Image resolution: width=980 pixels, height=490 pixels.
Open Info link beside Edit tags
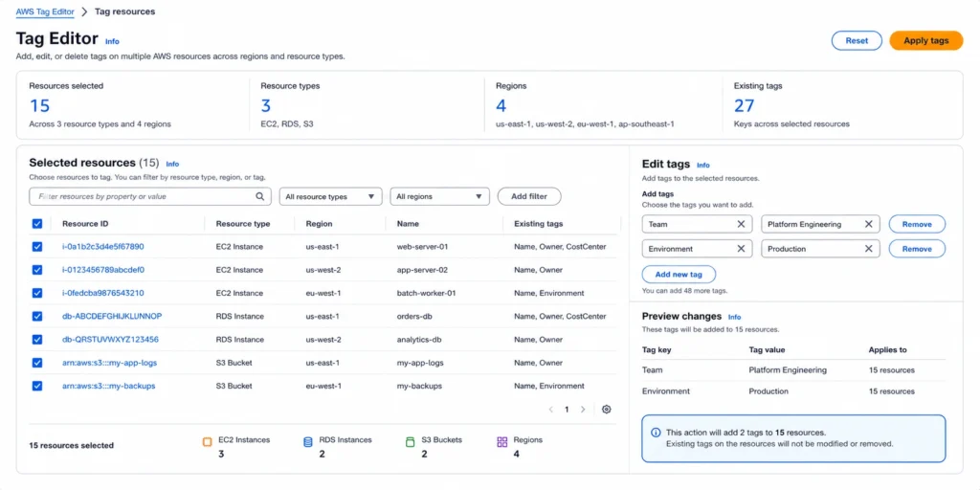703,165
